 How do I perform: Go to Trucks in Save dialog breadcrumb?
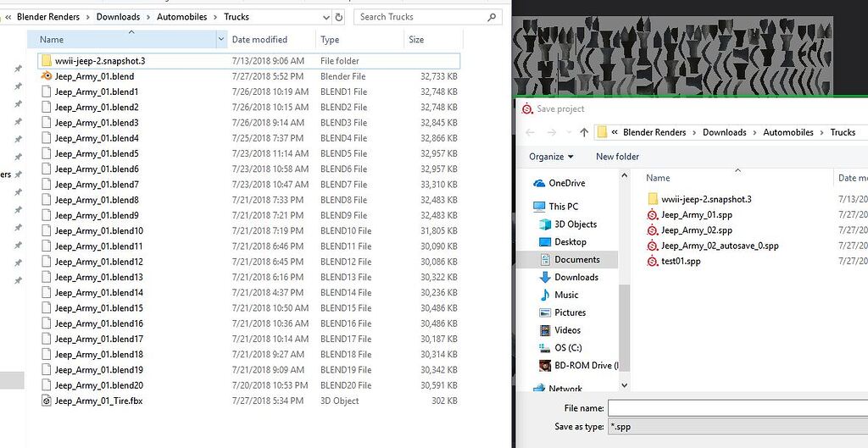point(843,132)
